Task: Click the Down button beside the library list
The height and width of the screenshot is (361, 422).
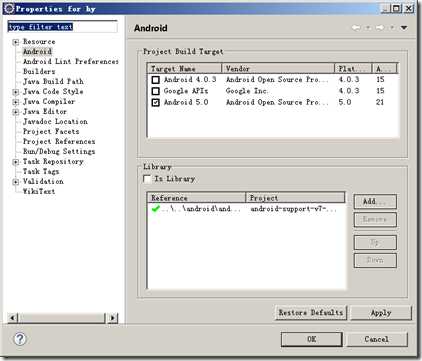Action: (x=375, y=260)
